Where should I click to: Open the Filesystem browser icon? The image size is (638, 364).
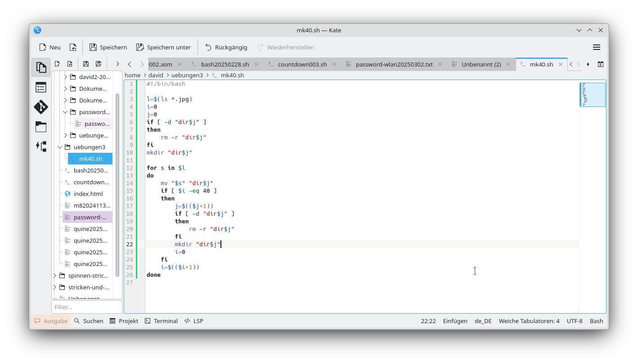pyautogui.click(x=41, y=127)
